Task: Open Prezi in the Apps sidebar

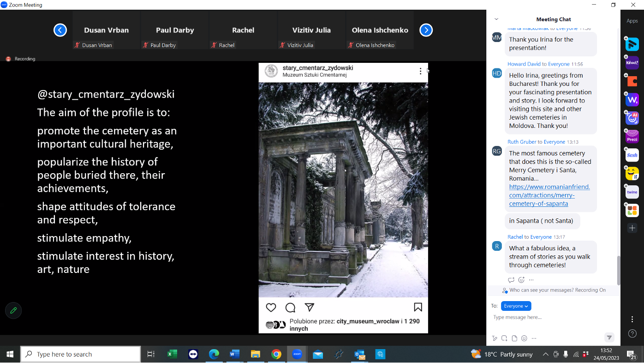Action: (x=632, y=136)
